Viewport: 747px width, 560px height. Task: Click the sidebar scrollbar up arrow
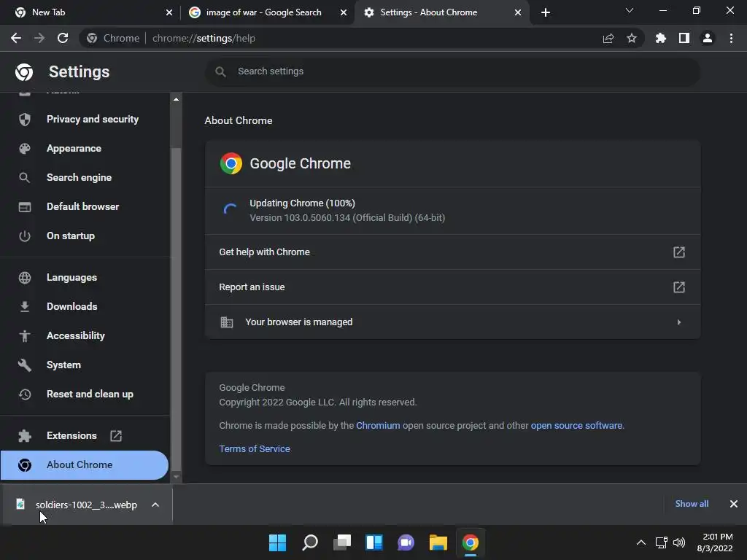pyautogui.click(x=177, y=99)
